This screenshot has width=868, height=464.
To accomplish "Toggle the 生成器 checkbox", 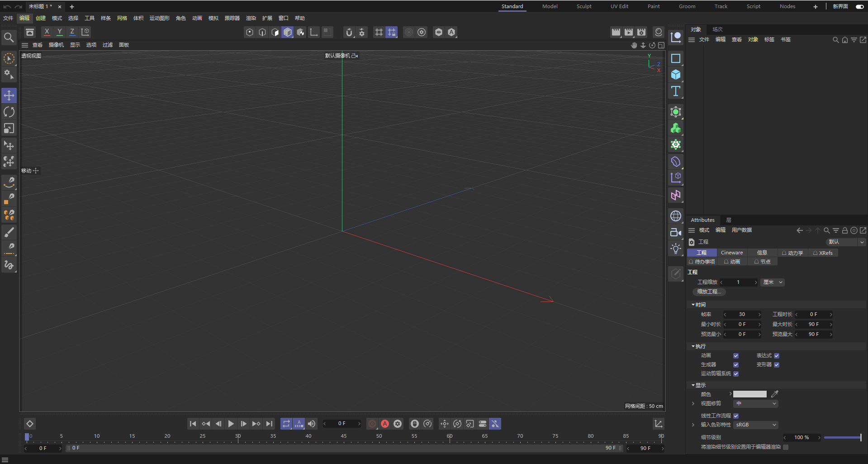I will [x=736, y=365].
